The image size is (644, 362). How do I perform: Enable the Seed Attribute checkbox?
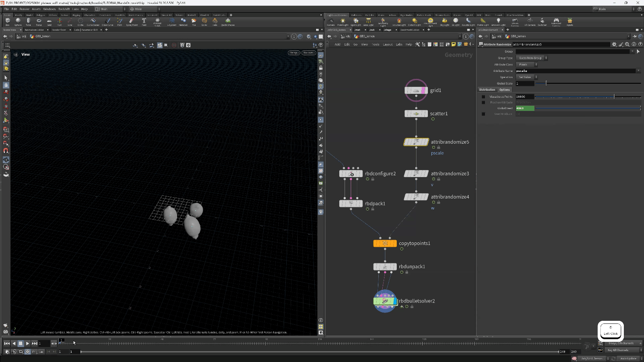484,114
